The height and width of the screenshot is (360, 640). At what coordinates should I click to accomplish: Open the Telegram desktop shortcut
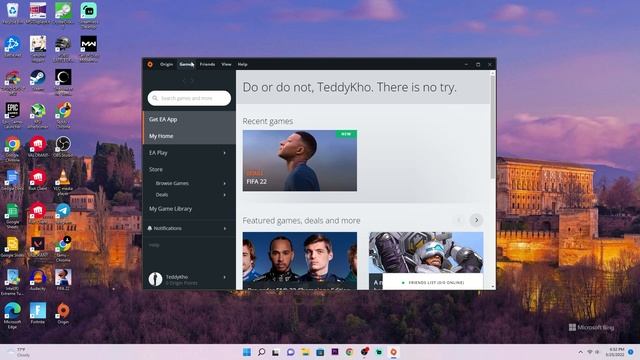click(x=63, y=213)
